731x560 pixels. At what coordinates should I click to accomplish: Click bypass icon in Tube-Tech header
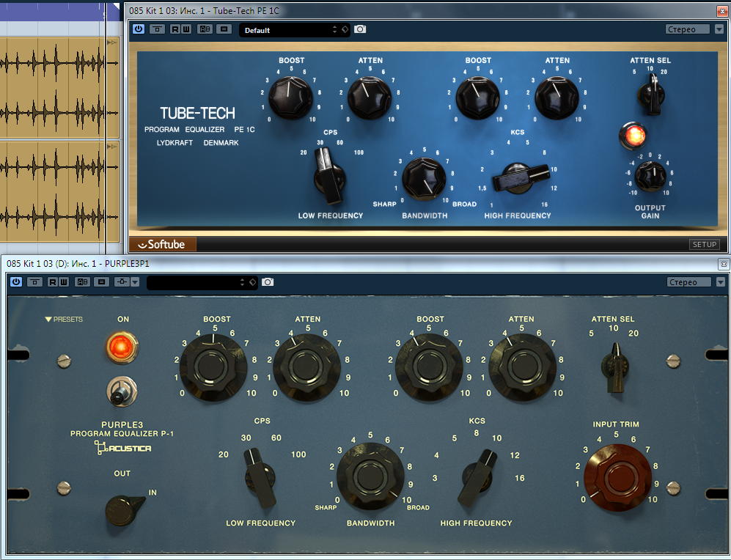tap(157, 29)
